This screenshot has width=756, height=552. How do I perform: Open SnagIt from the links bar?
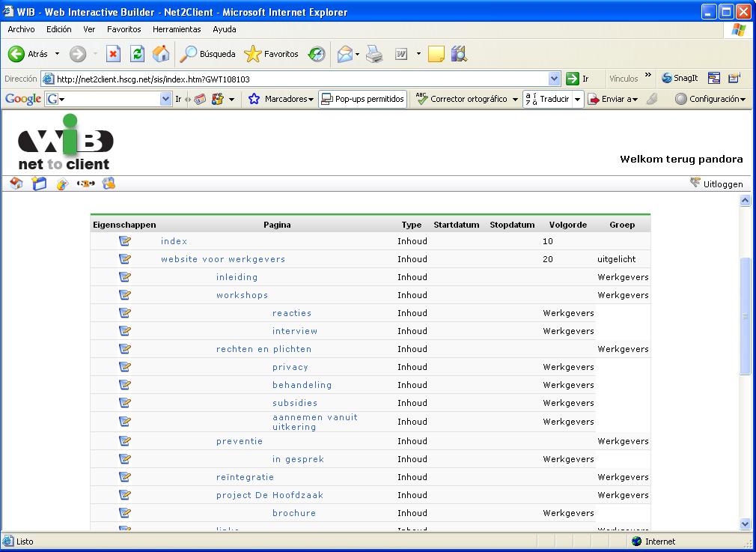[680, 78]
